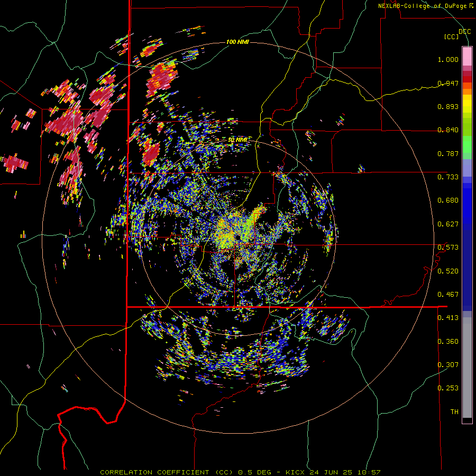
Task: Click the gray bottom color bar segment
Action: (x=467, y=368)
